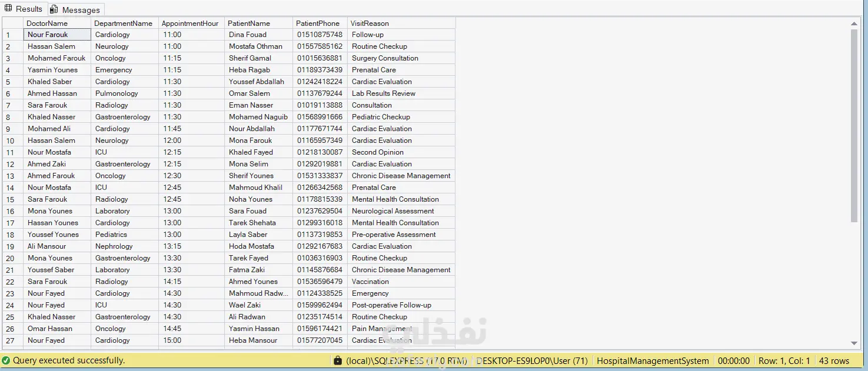Image resolution: width=868 pixels, height=371 pixels.
Task: Click visit reason cell Vaccination
Action: tap(401, 282)
